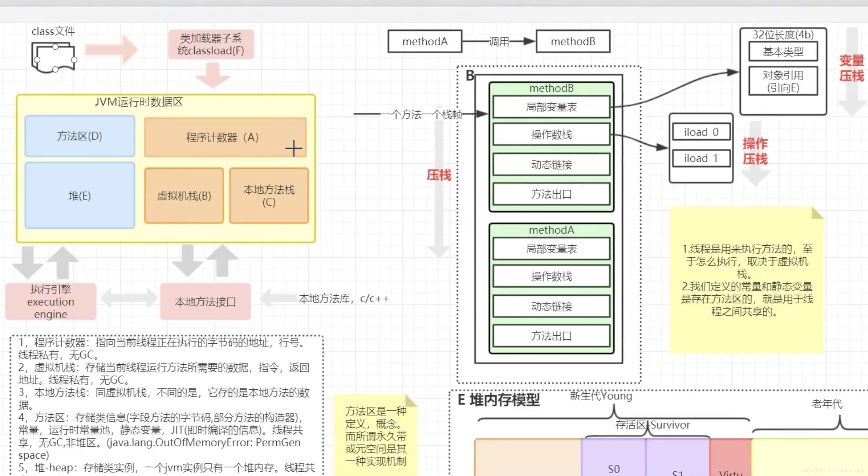
Task: Select the 执行引擎 execution engine box
Action: click(50, 302)
